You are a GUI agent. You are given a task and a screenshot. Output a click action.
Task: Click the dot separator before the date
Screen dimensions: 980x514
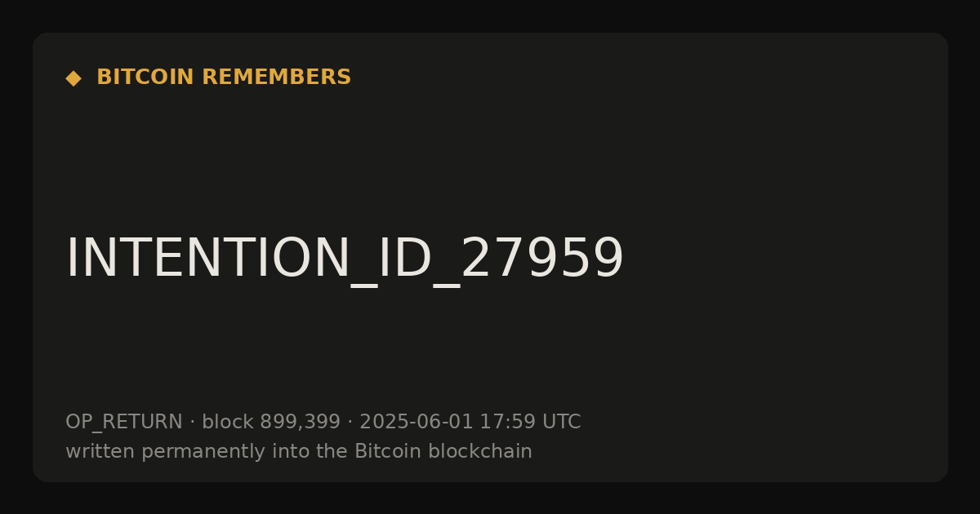(x=350, y=423)
